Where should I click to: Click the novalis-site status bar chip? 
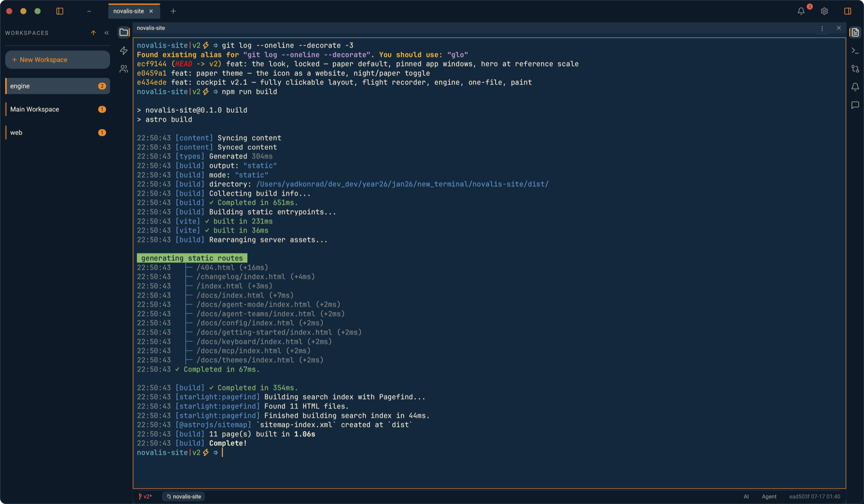tap(183, 496)
